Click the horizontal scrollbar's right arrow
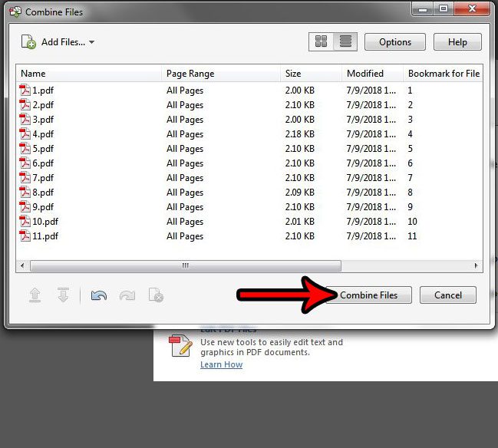Viewport: 498px width, 448px height. coord(476,265)
